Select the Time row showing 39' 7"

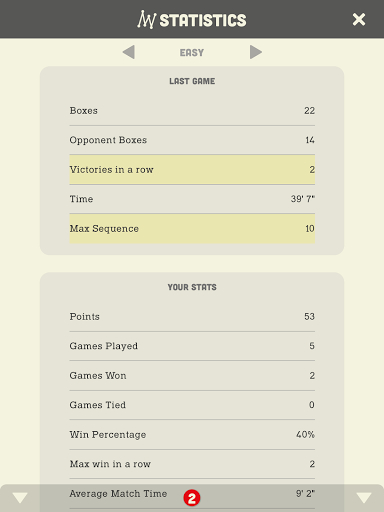pos(192,199)
